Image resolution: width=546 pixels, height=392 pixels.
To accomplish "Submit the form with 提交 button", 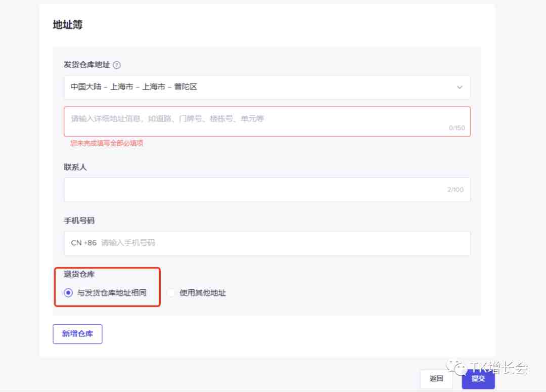I will pyautogui.click(x=478, y=379).
